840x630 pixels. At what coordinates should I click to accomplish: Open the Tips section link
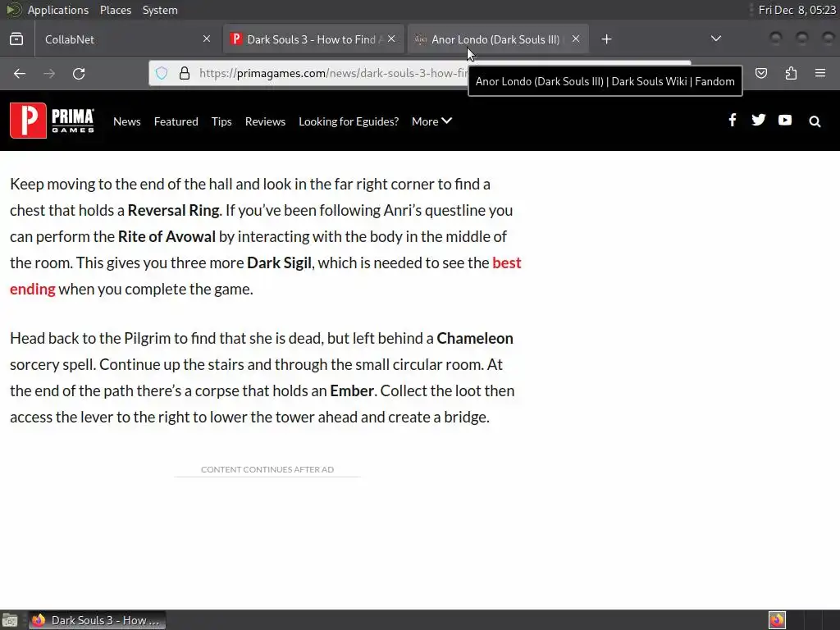tap(221, 121)
